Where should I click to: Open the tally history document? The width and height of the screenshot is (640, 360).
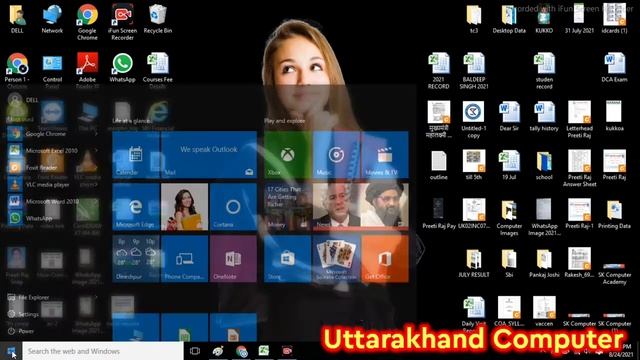[x=544, y=117]
